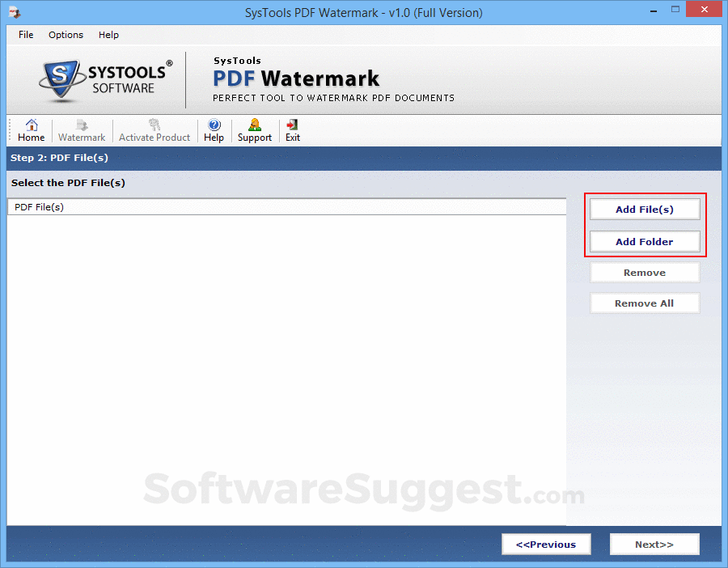Click the Watermark toolbar icon
Screen dimensions: 728x568
[x=82, y=125]
